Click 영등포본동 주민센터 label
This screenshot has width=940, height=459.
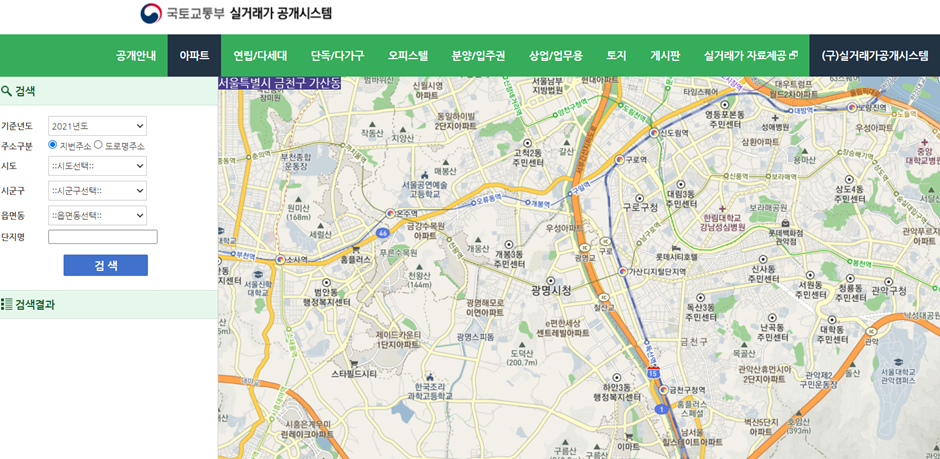pyautogui.click(x=724, y=119)
